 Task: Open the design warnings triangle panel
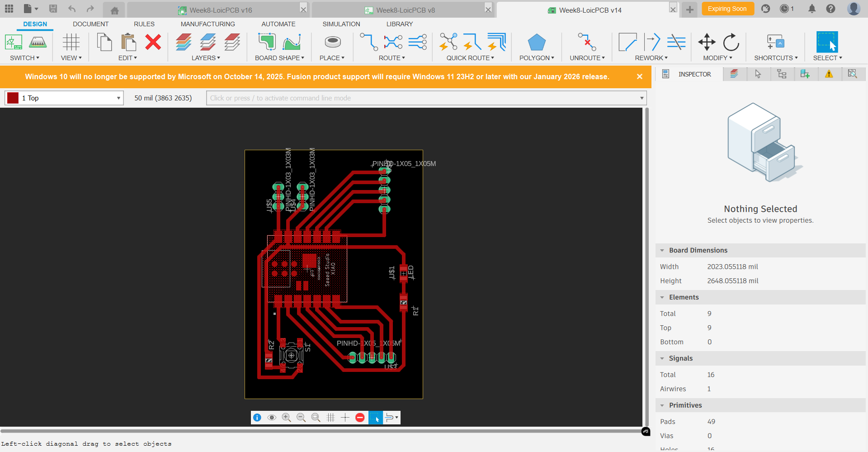pyautogui.click(x=829, y=74)
